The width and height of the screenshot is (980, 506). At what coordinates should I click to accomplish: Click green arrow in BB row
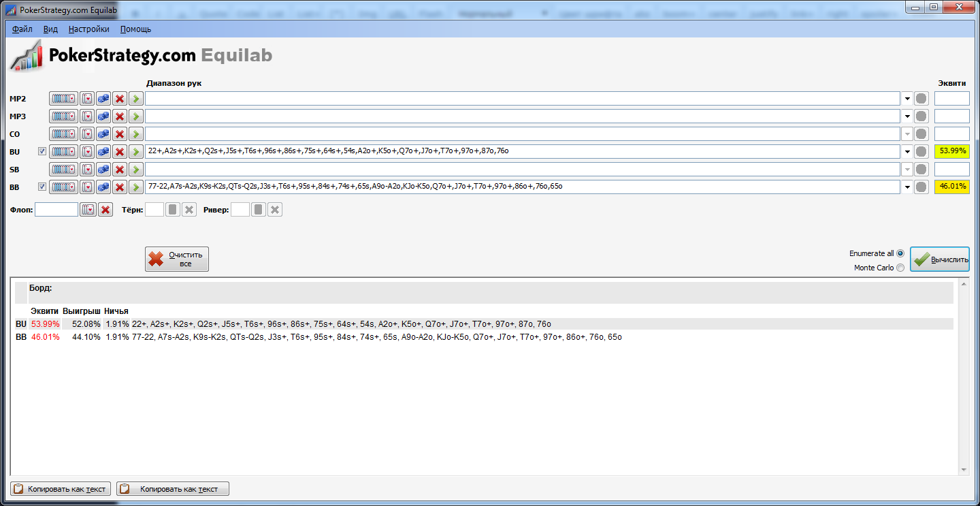click(x=136, y=187)
